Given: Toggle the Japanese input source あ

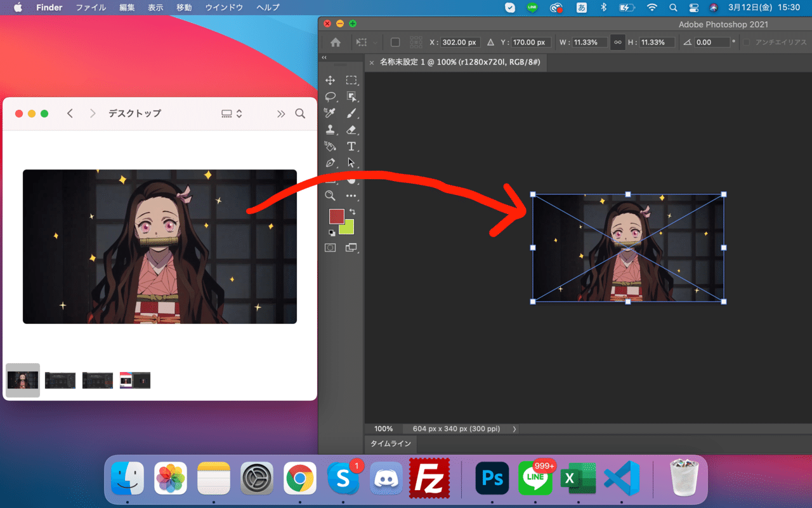Looking at the screenshot, I should coord(582,8).
